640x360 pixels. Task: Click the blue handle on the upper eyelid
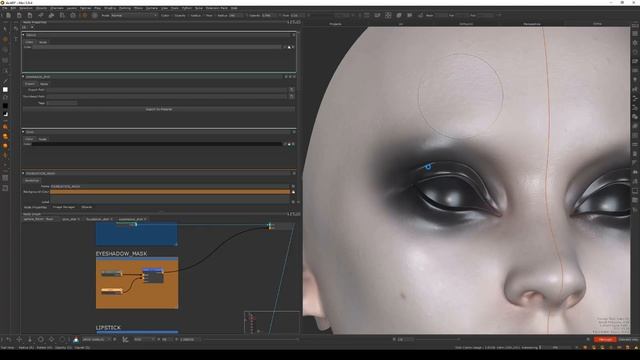[x=428, y=167]
